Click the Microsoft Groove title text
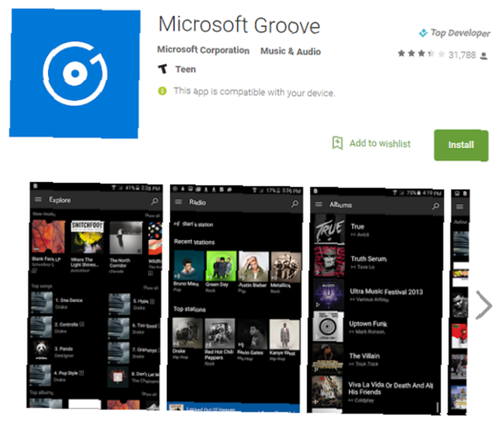The width and height of the screenshot is (504, 422). click(239, 25)
